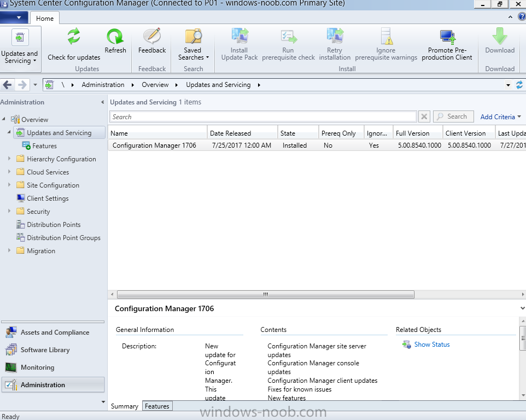Collapse the details pane chevron
Screen dimensions: 526x420
[522, 308]
